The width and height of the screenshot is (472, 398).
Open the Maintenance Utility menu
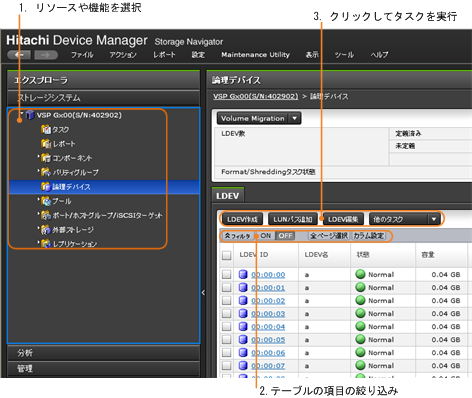click(255, 55)
